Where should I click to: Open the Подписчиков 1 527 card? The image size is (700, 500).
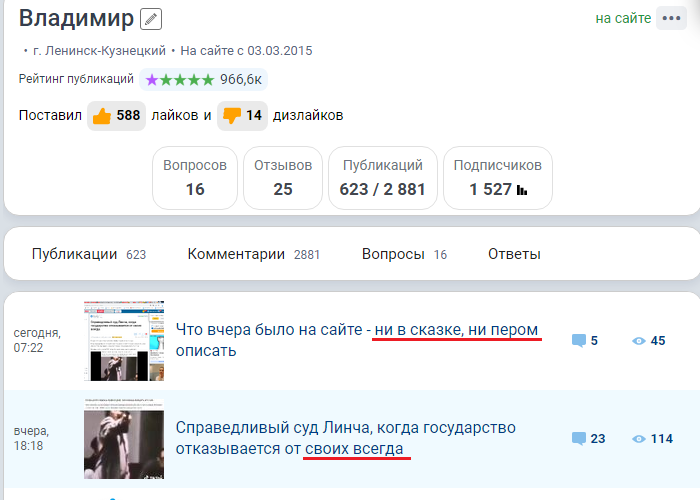coord(498,178)
